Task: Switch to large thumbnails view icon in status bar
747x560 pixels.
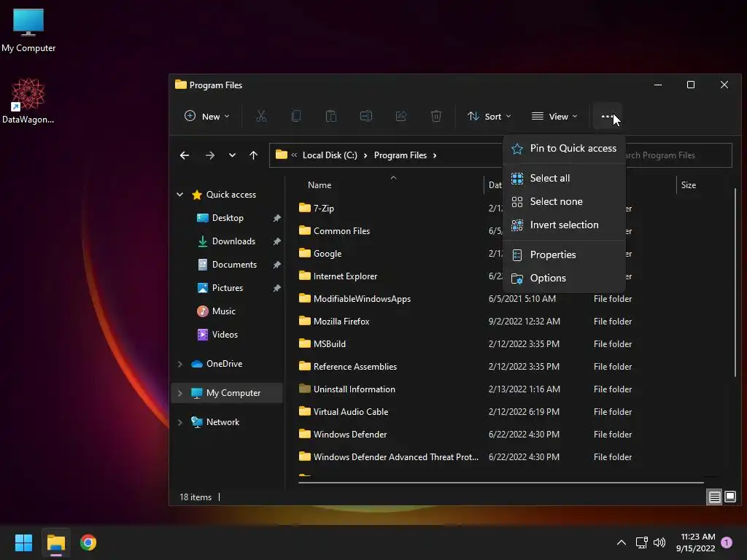Action: 729,497
